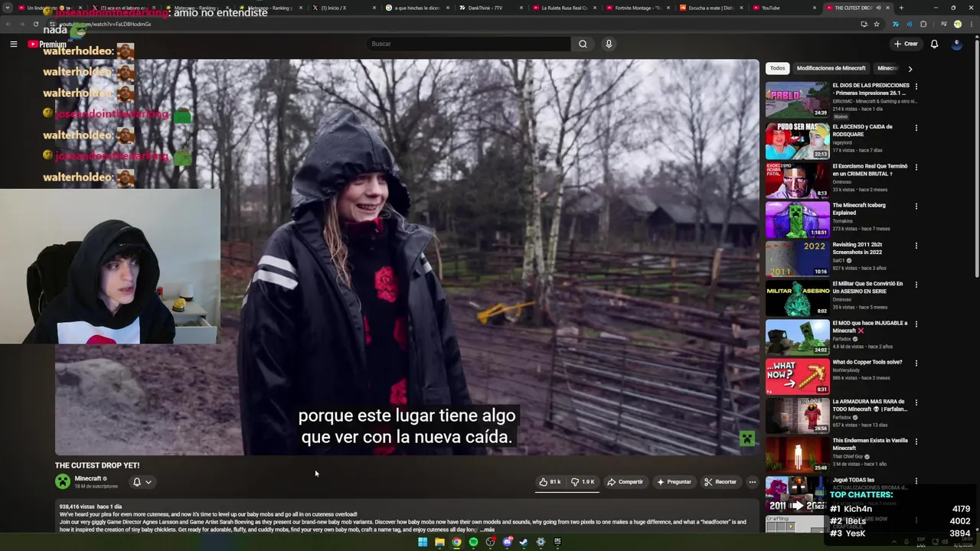Open options for El Exorcismo Real video
Image resolution: width=980 pixels, height=551 pixels.
pyautogui.click(x=916, y=167)
